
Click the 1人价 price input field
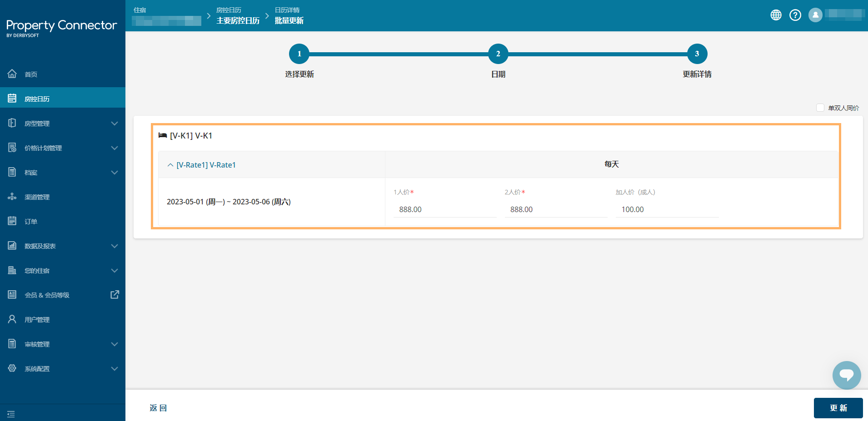pos(445,209)
